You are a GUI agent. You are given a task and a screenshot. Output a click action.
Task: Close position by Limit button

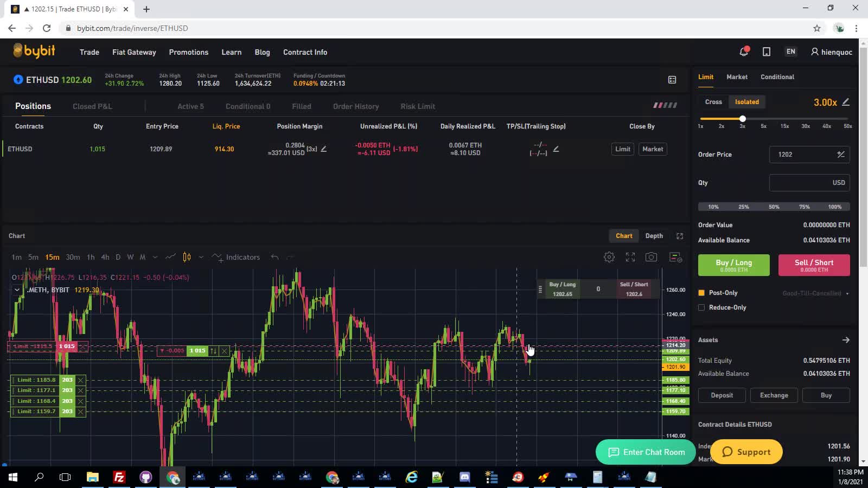[622, 149]
